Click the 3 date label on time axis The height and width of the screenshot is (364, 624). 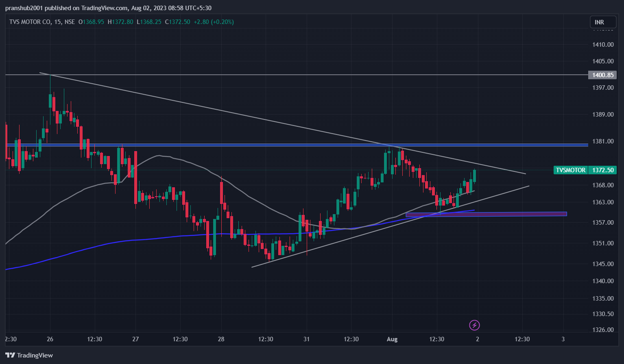[x=563, y=339]
